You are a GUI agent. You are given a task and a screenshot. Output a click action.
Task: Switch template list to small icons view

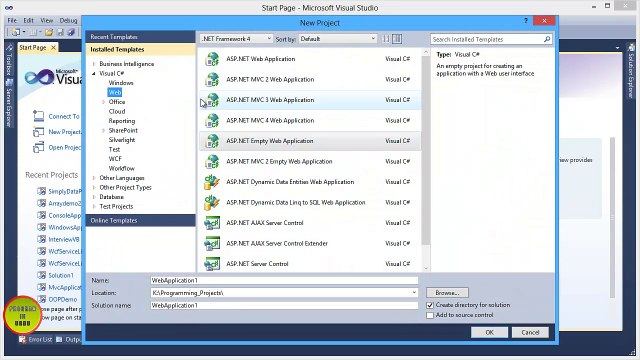(386, 39)
